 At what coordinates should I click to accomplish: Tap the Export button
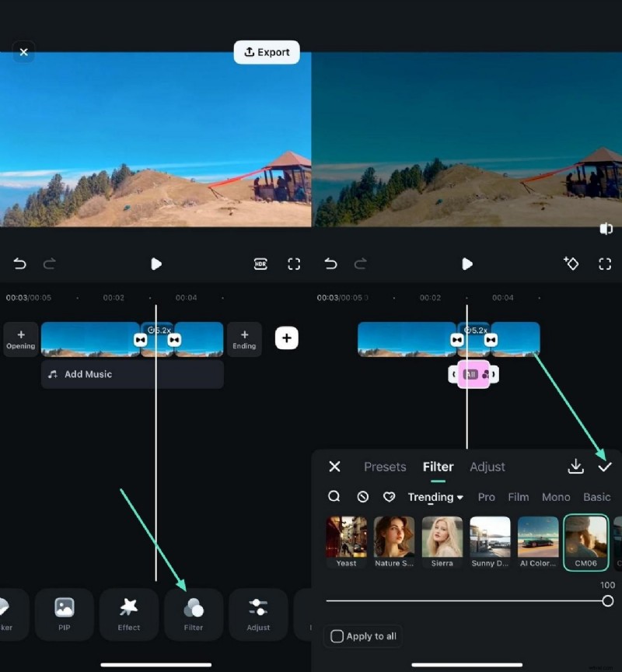tap(266, 51)
